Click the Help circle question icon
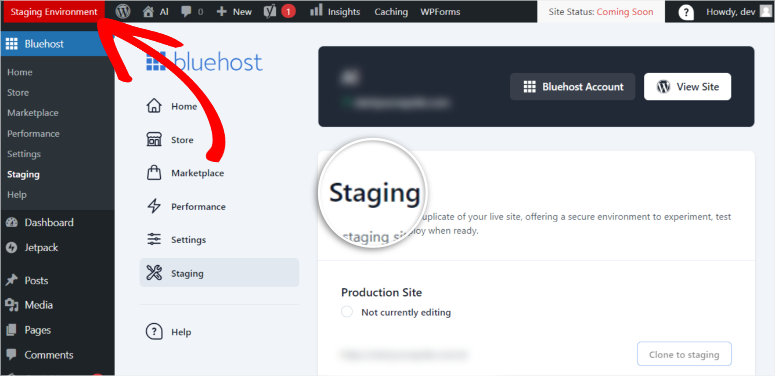 click(x=154, y=332)
